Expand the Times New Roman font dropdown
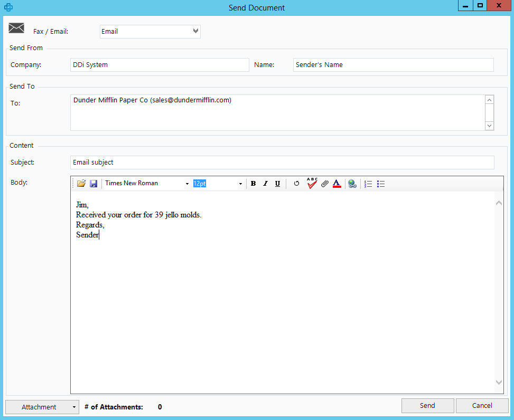Viewport: 514px width, 420px height. point(186,183)
